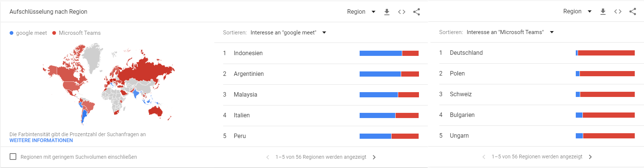
Task: Open the embed code icon in the left panel
Action: pyautogui.click(x=402, y=12)
